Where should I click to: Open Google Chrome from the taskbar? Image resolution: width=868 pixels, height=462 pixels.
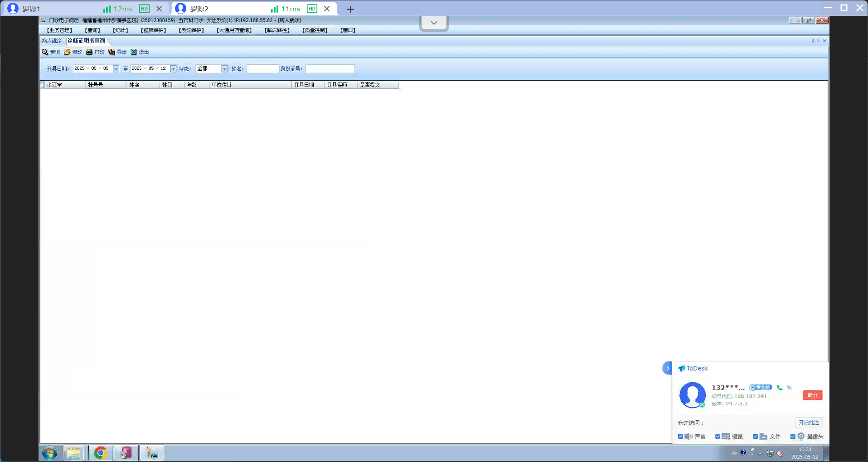[100, 453]
